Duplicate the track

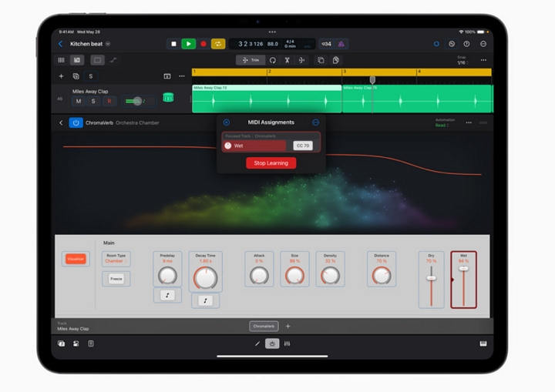tap(76, 76)
